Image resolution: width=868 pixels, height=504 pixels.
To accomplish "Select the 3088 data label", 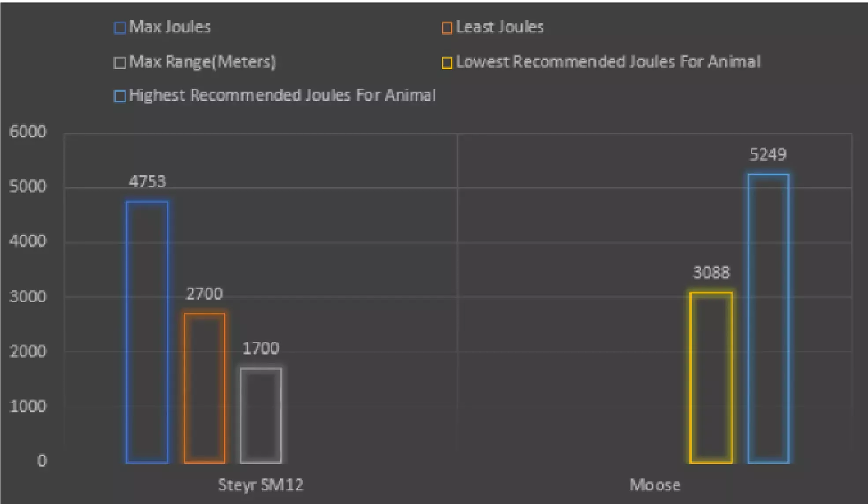I will point(712,273).
